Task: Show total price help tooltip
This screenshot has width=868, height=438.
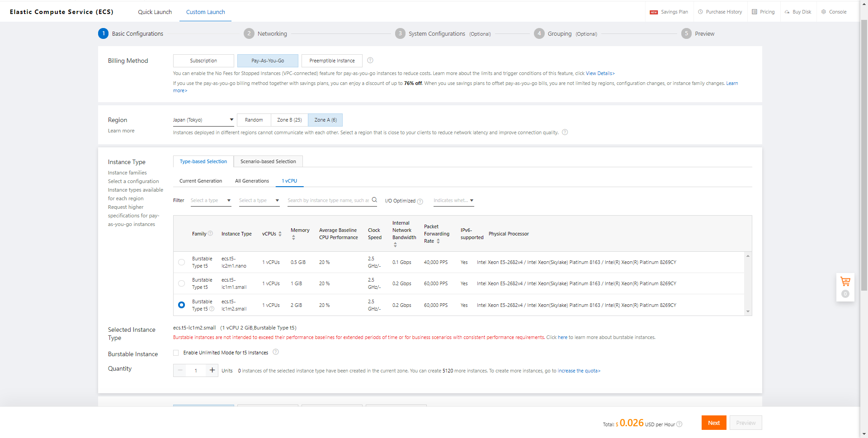Action: pos(679,424)
